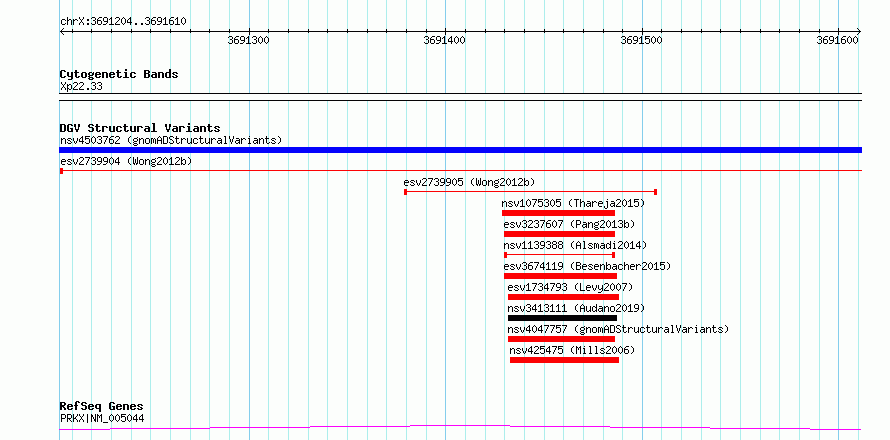The height and width of the screenshot is (440, 890).
Task: Open nsv1139388 (Alsmadi2014) variant label
Action: (575, 245)
